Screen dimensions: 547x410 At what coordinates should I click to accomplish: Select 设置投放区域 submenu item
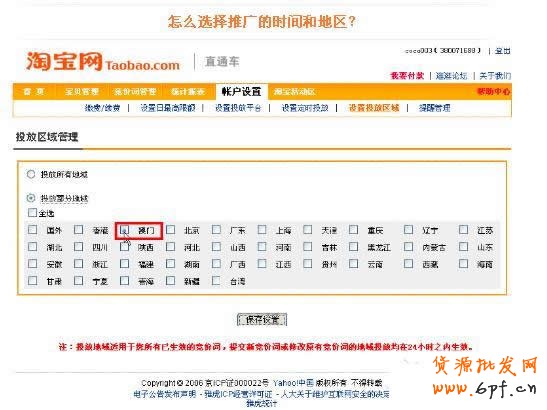374,108
